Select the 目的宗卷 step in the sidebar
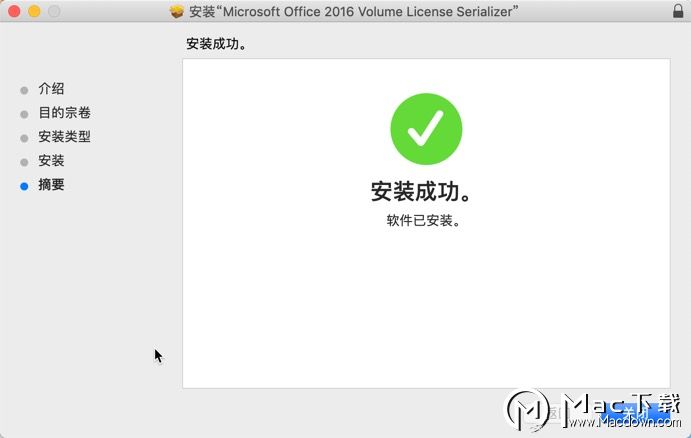Screen dimensions: 691x438 pyautogui.click(x=64, y=113)
